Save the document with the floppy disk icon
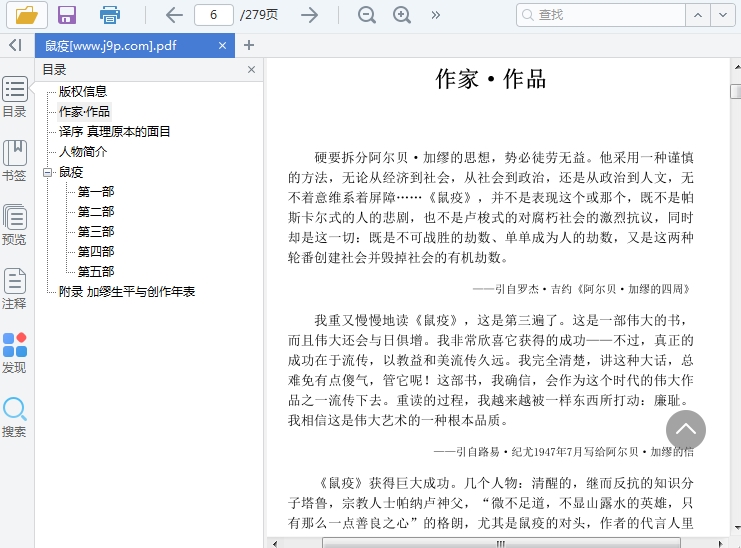The height and width of the screenshot is (548, 741). pos(67,15)
